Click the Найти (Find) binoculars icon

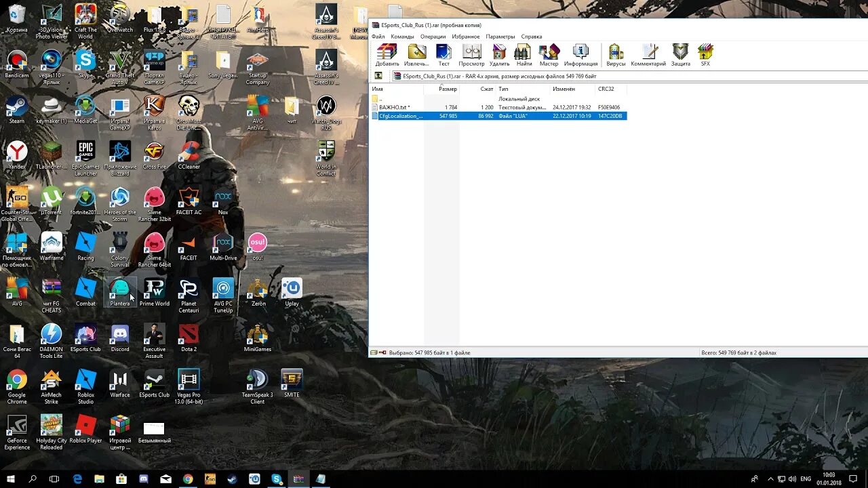524,55
